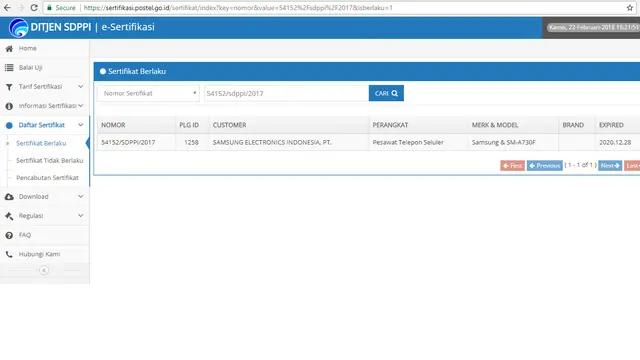Click the Home house icon
640x360 pixels.
(x=9, y=49)
